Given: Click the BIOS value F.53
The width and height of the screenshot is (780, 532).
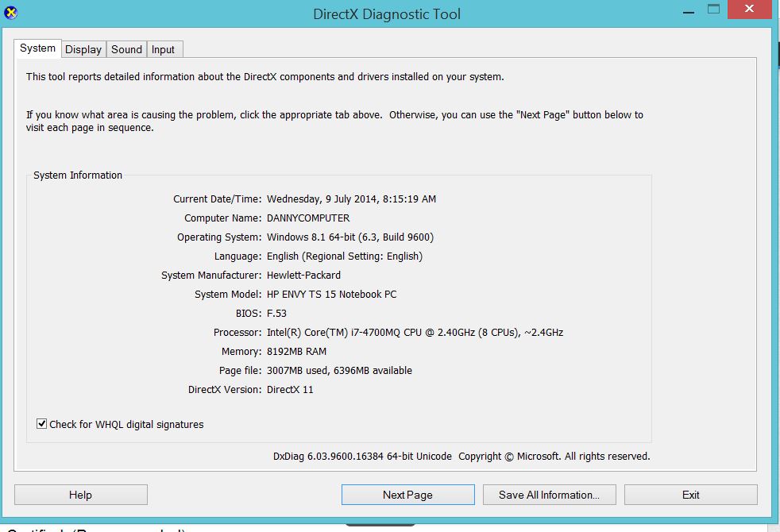Looking at the screenshot, I should 276,313.
